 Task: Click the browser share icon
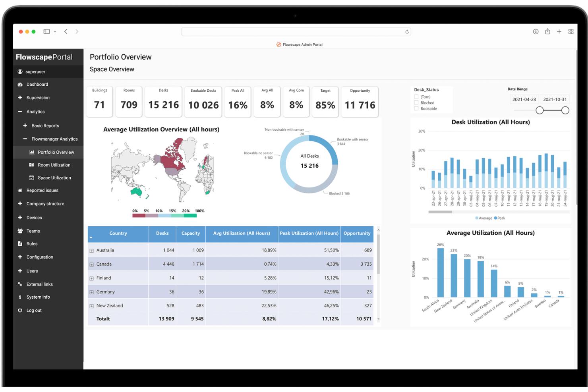[x=547, y=31]
